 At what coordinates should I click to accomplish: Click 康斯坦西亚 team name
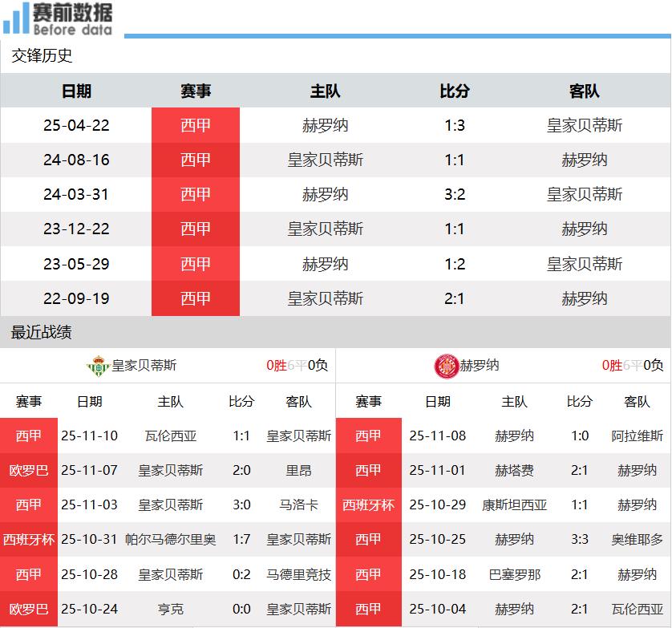[514, 504]
